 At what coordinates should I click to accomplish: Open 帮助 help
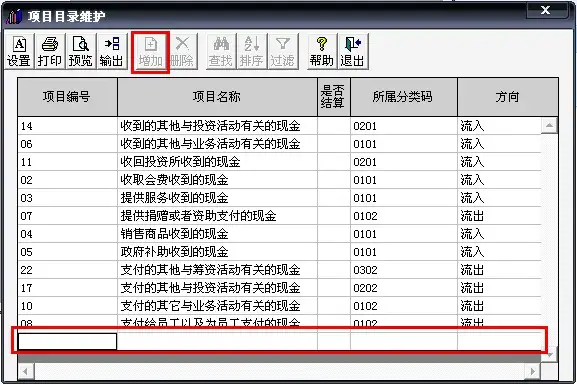tap(322, 51)
